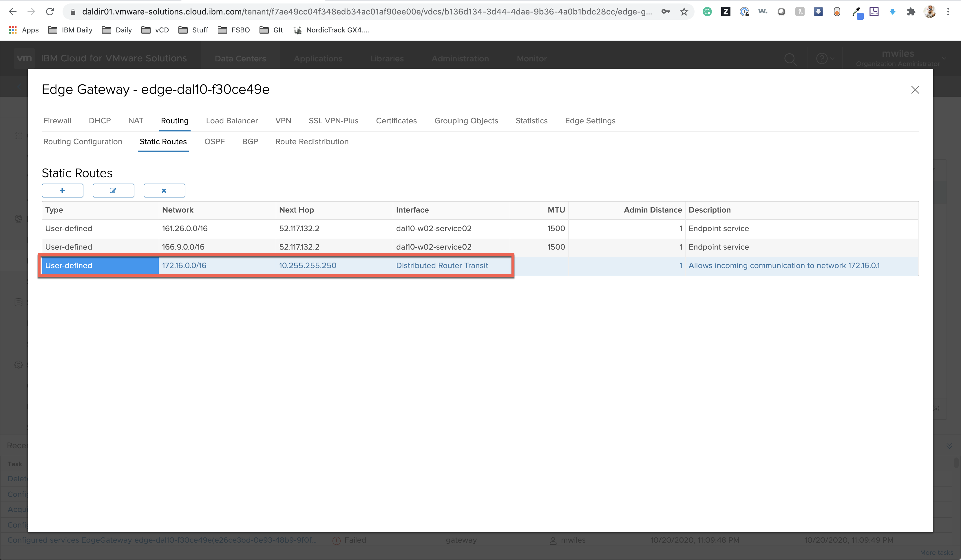Open the NAT tab
The width and height of the screenshot is (961, 560).
tap(135, 121)
